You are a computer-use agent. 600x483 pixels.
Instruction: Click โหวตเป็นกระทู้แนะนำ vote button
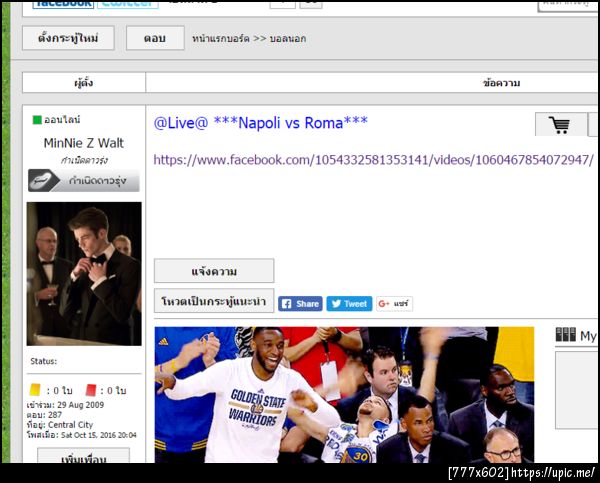pos(214,301)
